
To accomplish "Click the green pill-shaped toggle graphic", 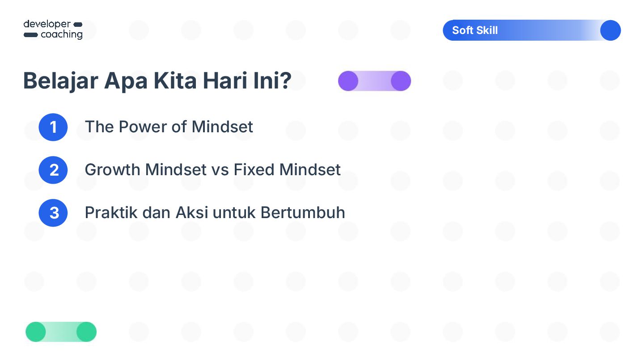I will [x=61, y=332].
